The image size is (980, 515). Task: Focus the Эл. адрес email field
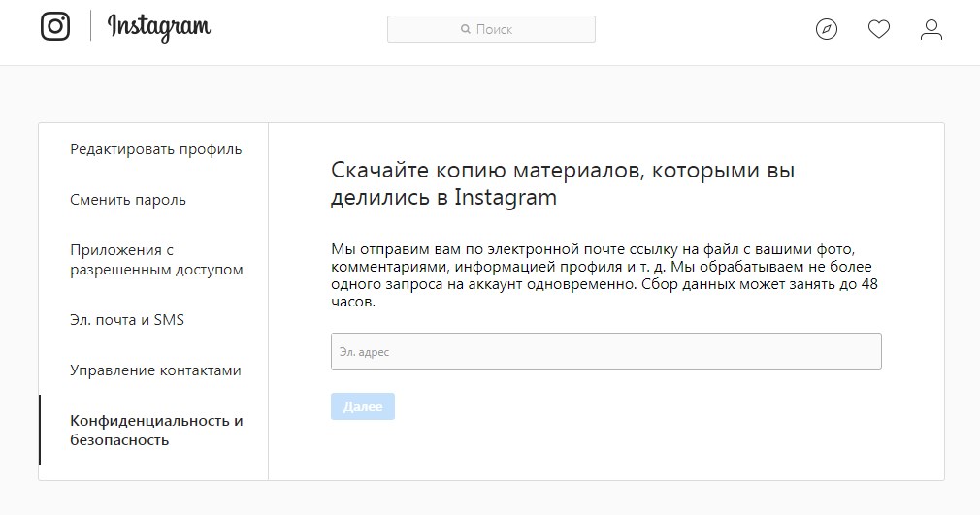click(x=606, y=351)
